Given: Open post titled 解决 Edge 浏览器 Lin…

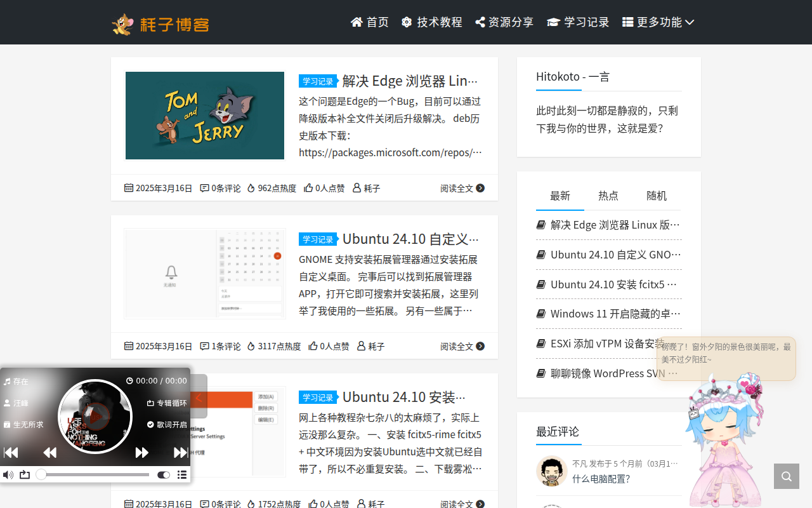Looking at the screenshot, I should coord(410,81).
